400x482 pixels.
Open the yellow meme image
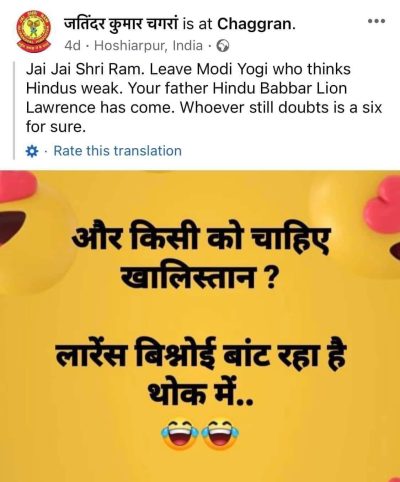pyautogui.click(x=200, y=326)
